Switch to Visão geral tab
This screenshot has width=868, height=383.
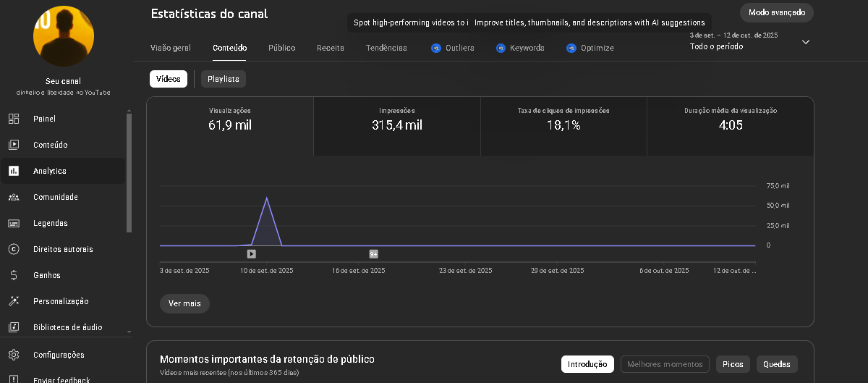pos(171,48)
